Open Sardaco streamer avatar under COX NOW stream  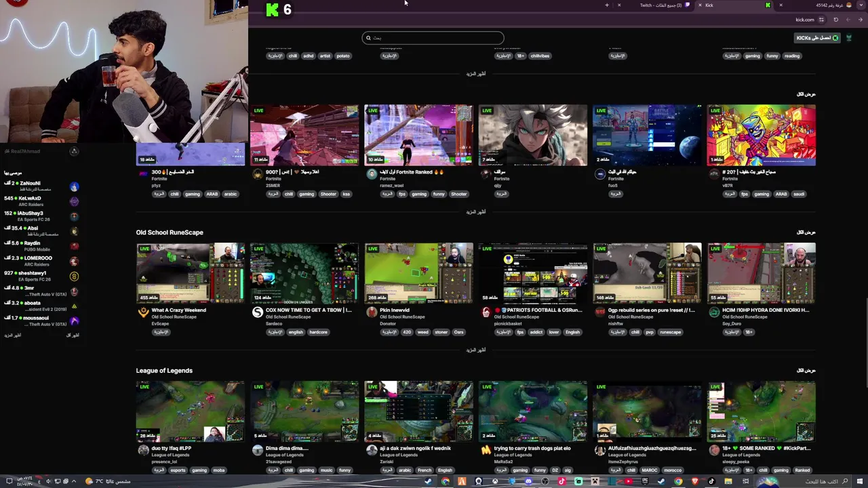point(257,312)
